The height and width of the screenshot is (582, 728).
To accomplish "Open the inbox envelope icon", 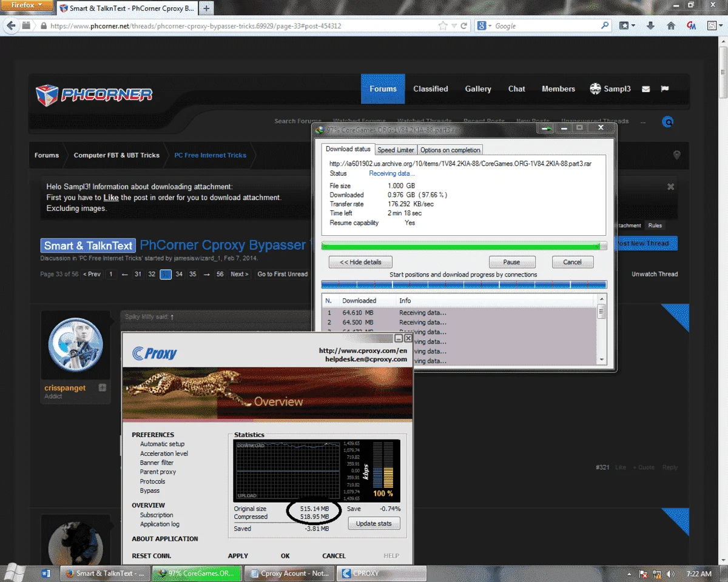I will pyautogui.click(x=645, y=89).
